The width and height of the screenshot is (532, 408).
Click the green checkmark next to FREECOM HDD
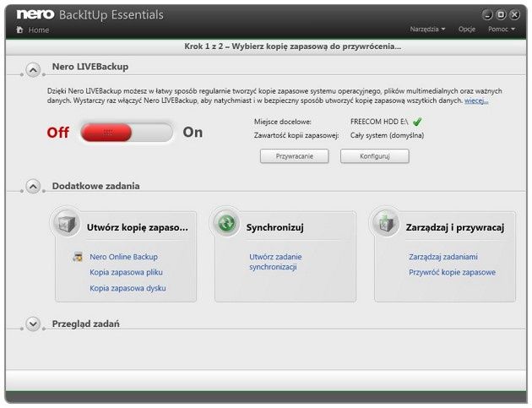(x=417, y=122)
